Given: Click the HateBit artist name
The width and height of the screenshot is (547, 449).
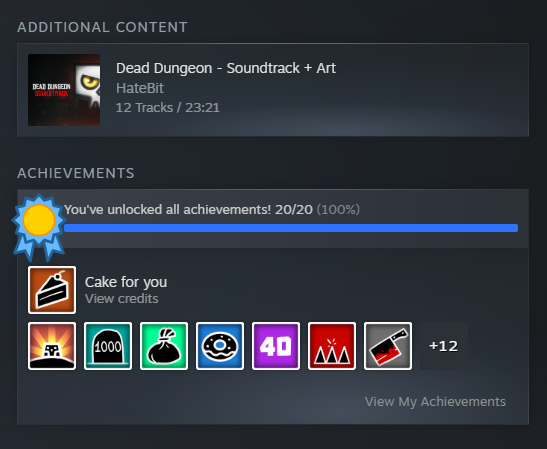Looking at the screenshot, I should [140, 88].
